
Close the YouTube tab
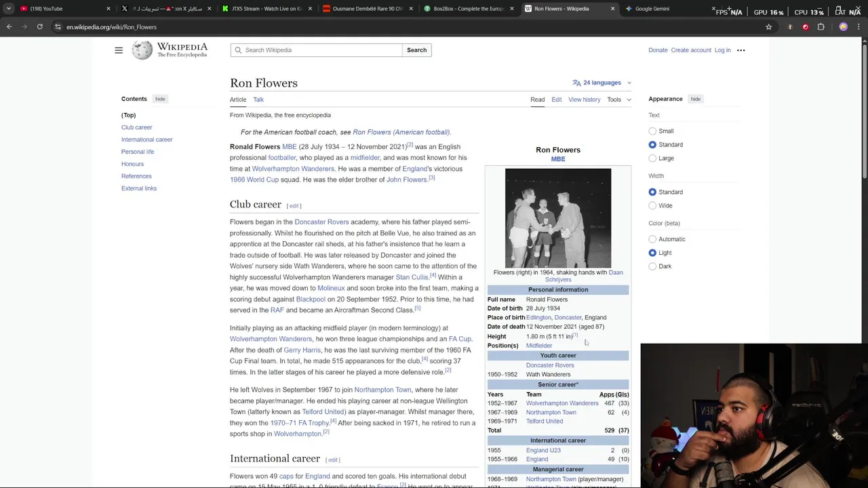[108, 9]
